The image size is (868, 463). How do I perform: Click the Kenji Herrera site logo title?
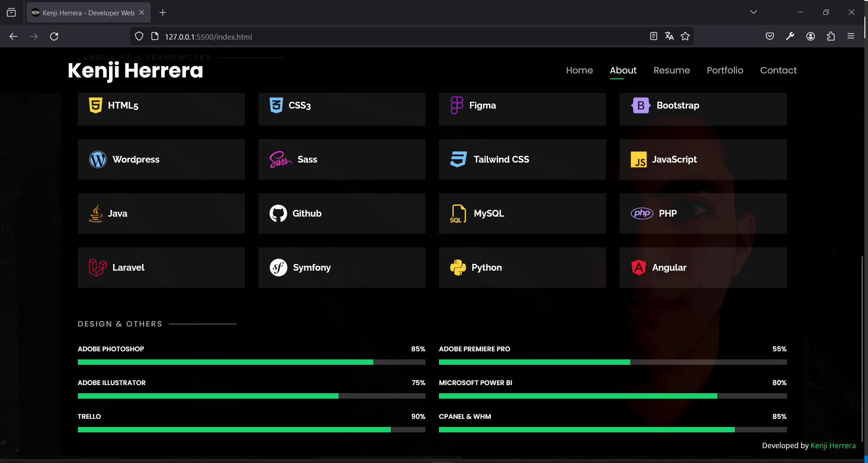tap(136, 71)
